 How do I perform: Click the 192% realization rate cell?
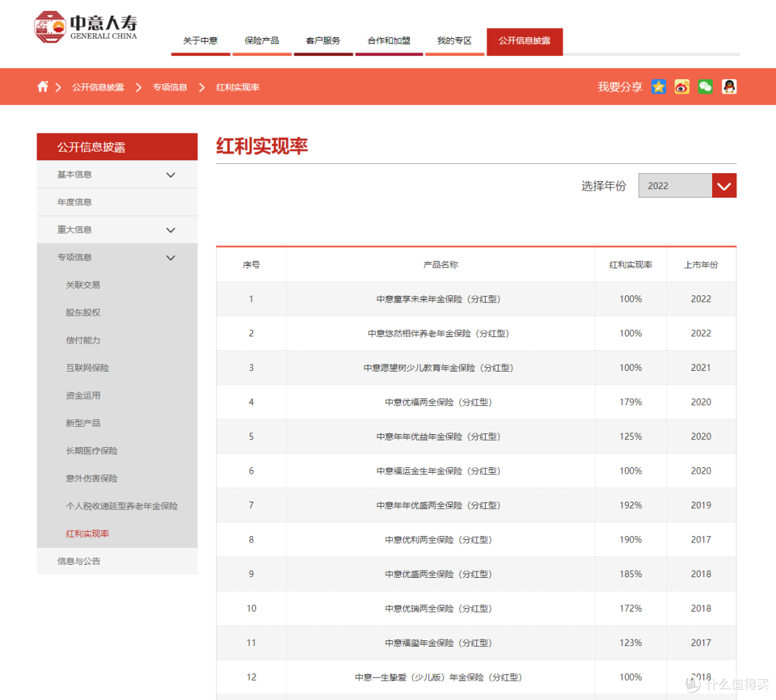(631, 505)
